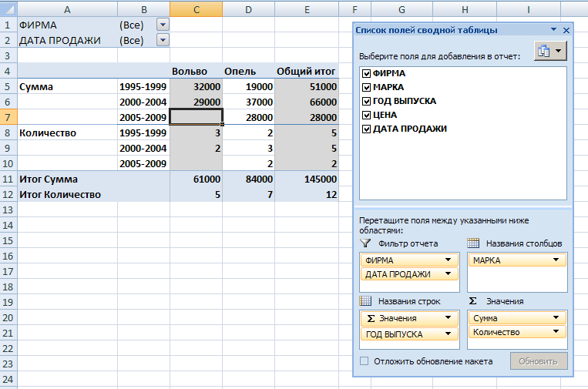Click 2005-2009 group in row 10
588x389 pixels.
pos(143,164)
